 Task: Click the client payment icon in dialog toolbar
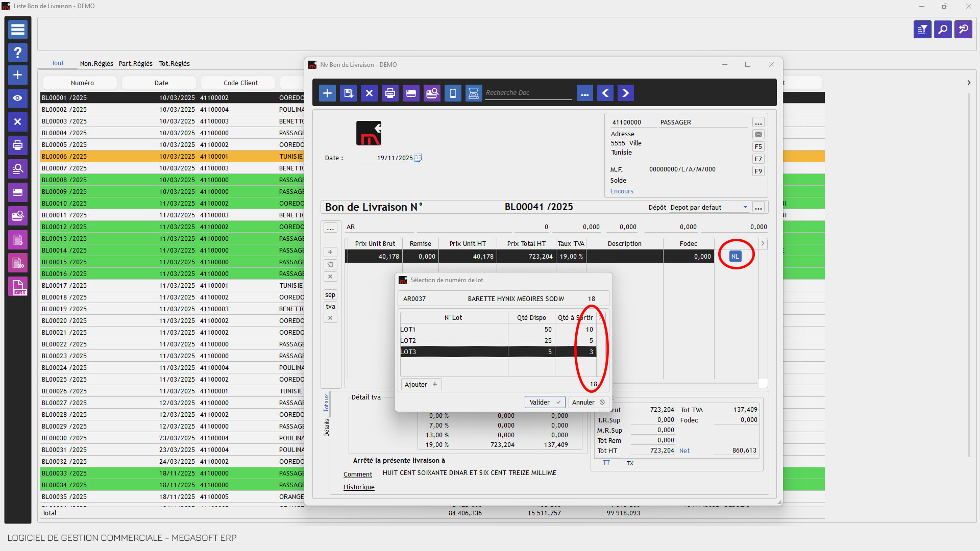(432, 93)
